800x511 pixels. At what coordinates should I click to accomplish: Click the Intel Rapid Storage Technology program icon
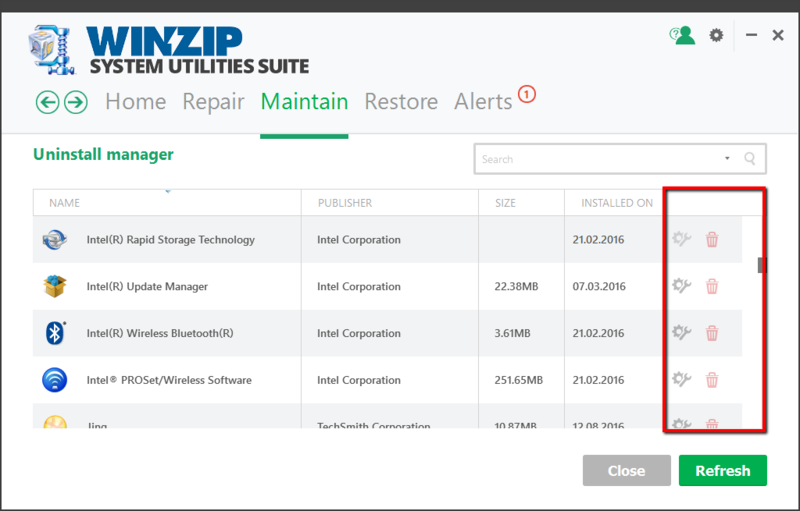click(55, 239)
